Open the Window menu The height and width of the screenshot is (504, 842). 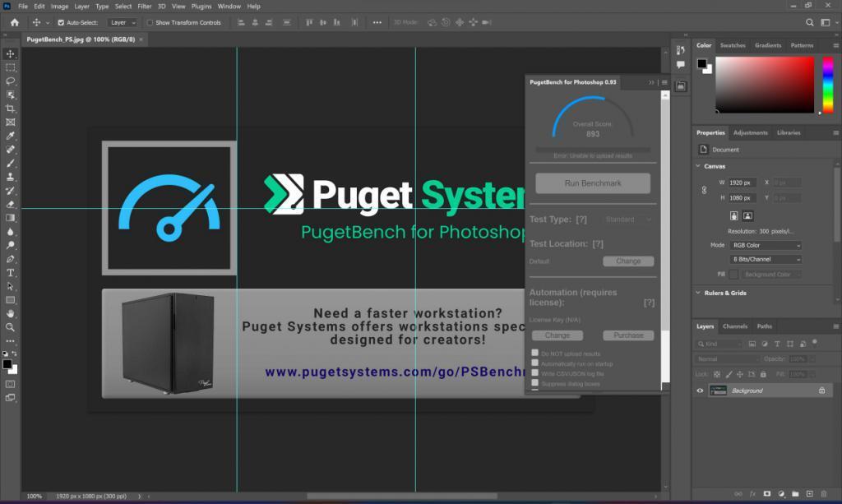pyautogui.click(x=229, y=7)
